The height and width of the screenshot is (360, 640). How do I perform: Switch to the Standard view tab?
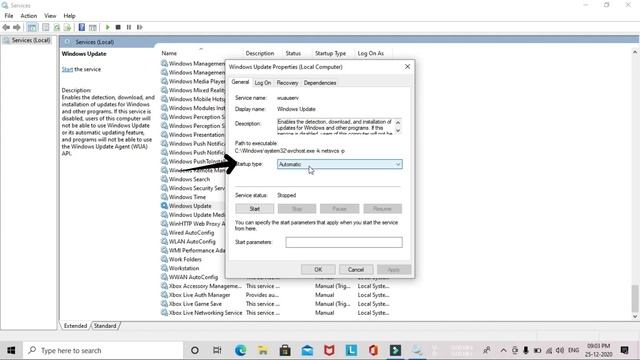105,326
